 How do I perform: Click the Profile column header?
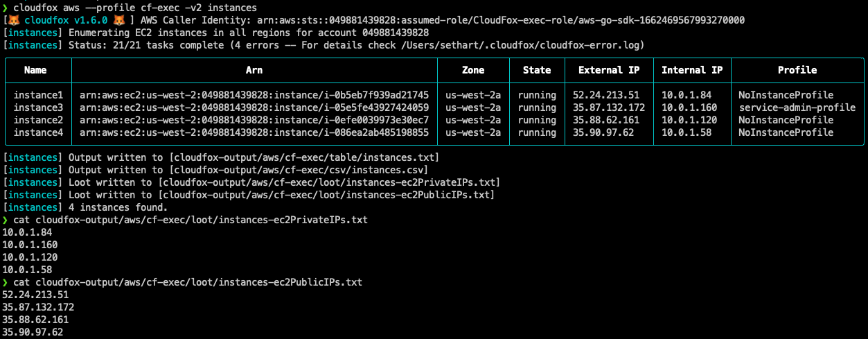pos(797,70)
